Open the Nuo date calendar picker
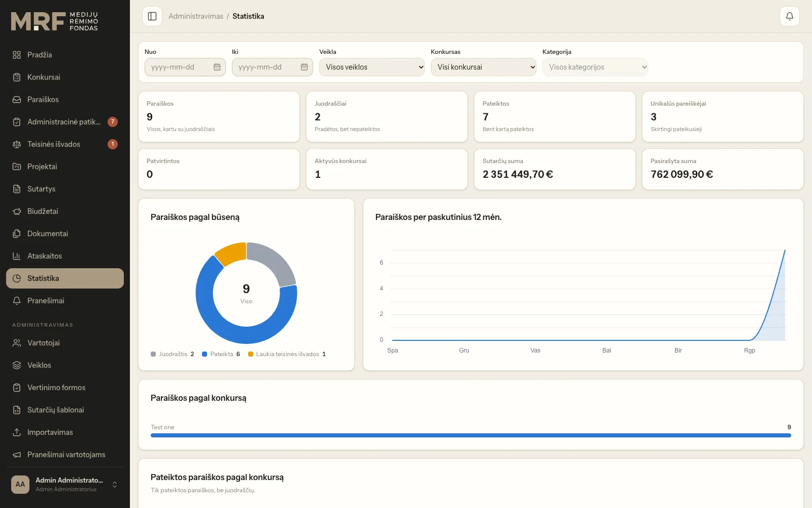This screenshot has width=812, height=508. click(x=217, y=67)
